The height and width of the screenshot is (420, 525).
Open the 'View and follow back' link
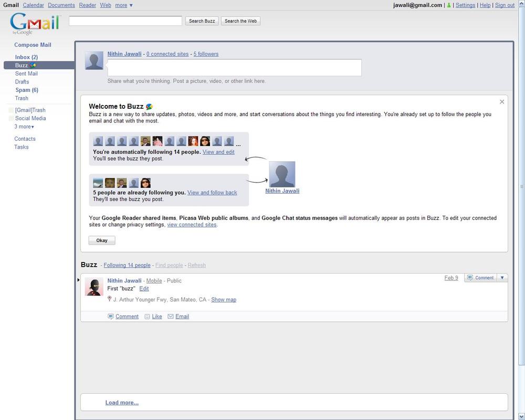[212, 193]
